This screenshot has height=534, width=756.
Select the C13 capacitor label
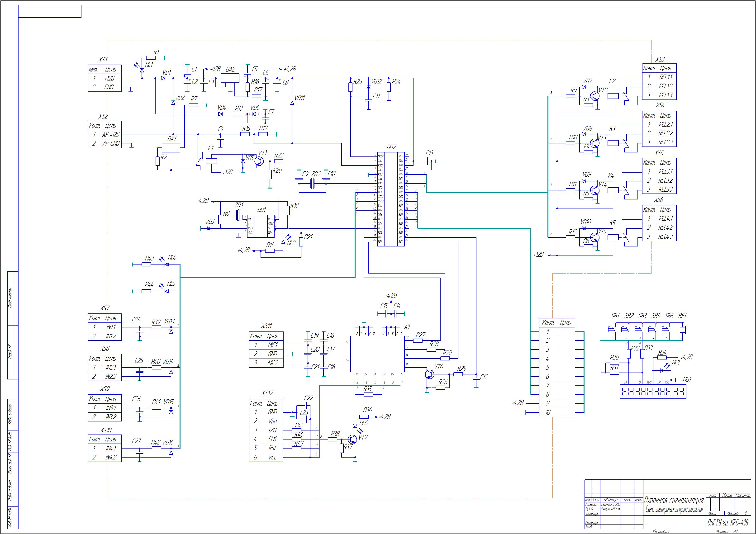coord(429,153)
